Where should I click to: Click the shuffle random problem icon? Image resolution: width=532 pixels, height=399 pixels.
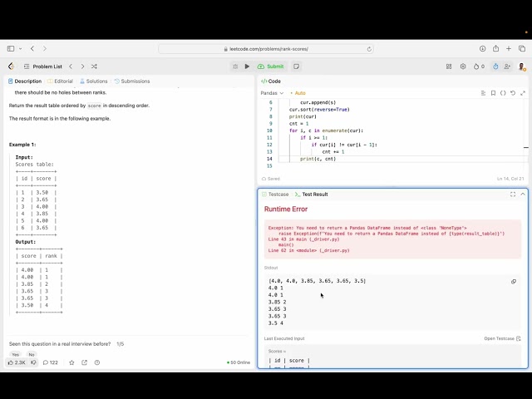[94, 66]
